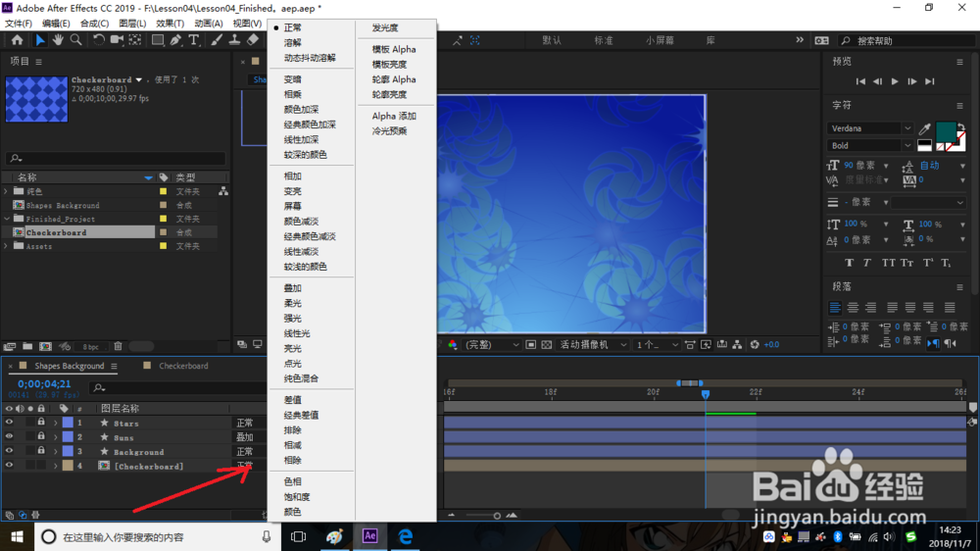This screenshot has width=980, height=551.
Task: Open Project panel menu icon
Action: [x=39, y=62]
